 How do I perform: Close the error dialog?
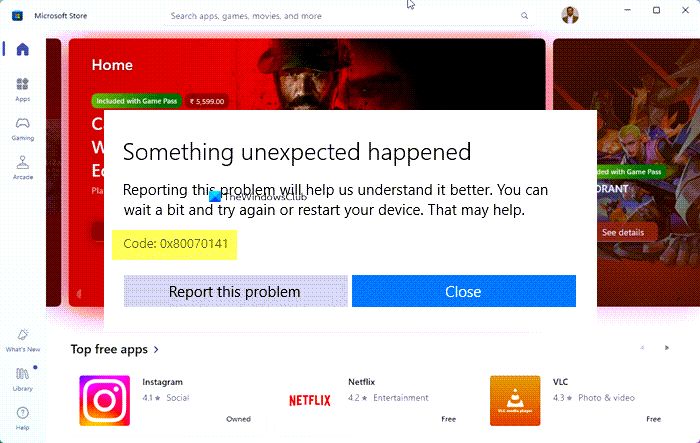click(463, 292)
